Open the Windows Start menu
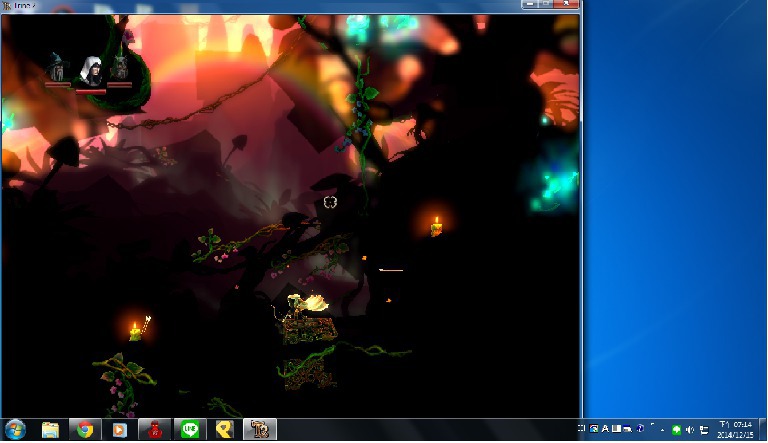 [15, 430]
